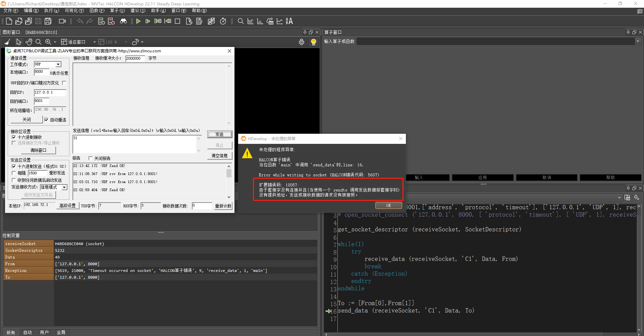Click the Redo arrow icon

90,21
